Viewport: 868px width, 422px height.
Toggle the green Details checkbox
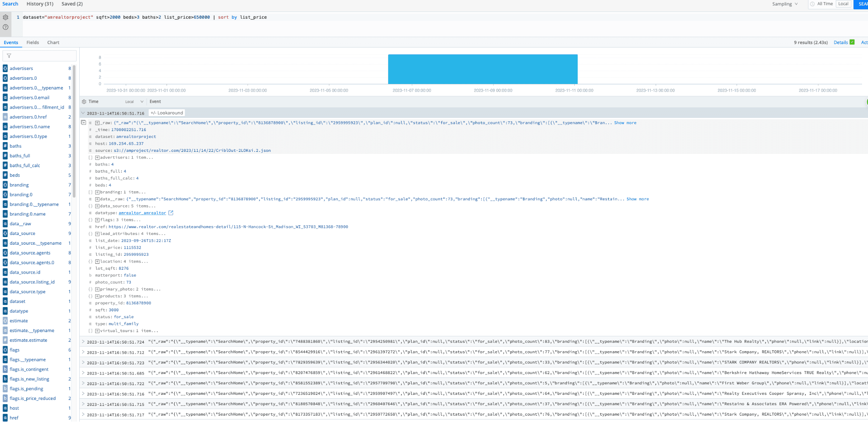pos(852,42)
